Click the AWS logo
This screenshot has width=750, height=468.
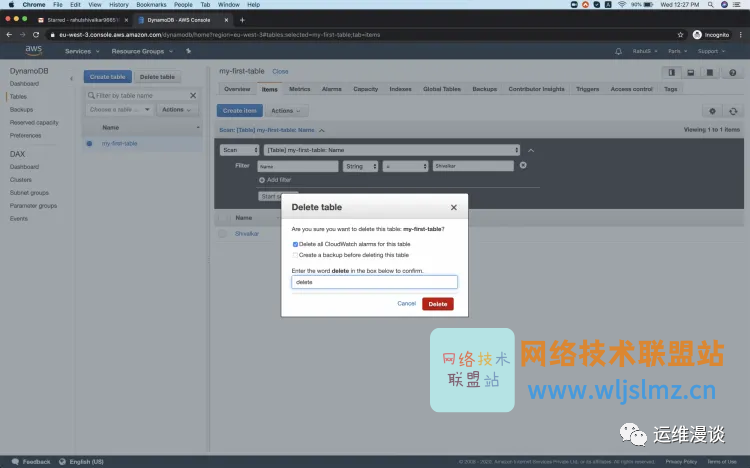(x=33, y=50)
